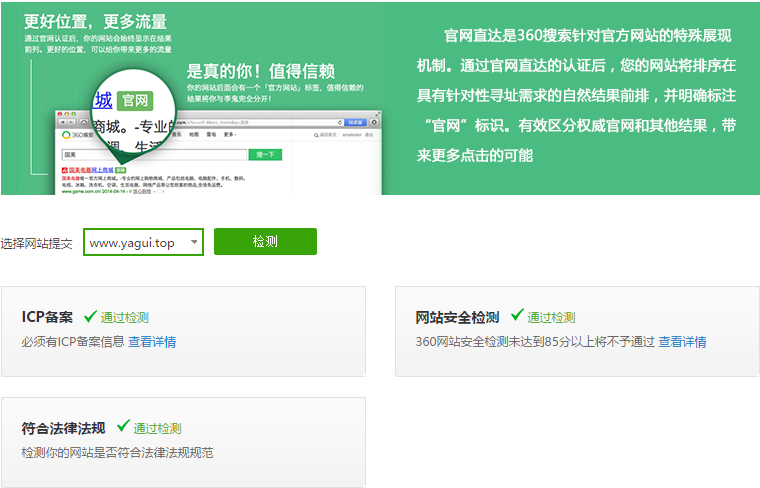Open 查看详情 link under 网站安全检测
The width and height of the screenshot is (760, 488).
(x=682, y=342)
